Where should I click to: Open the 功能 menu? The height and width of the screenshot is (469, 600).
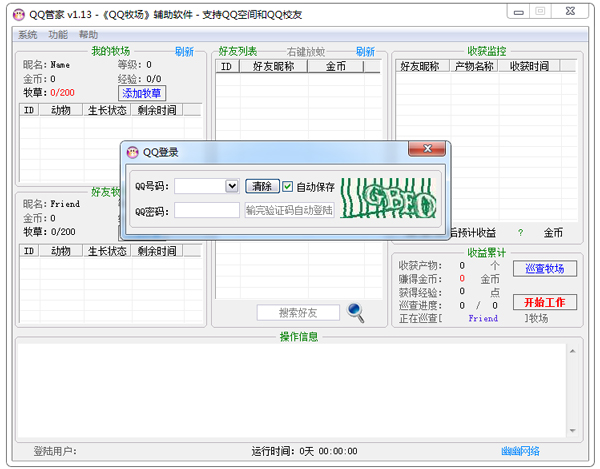[58, 34]
